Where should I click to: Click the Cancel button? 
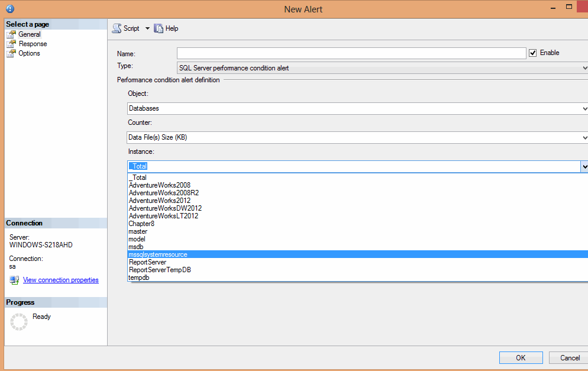568,357
